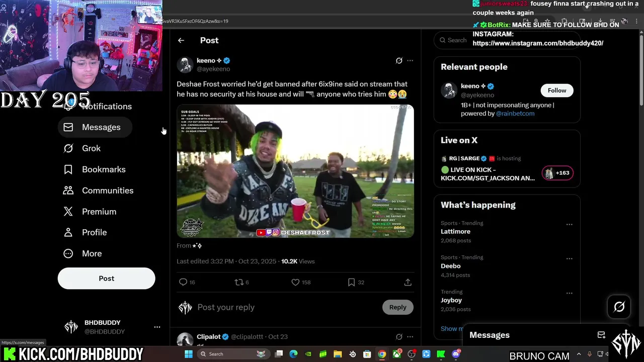
Task: Open Task View on the taskbar
Action: 279,354
